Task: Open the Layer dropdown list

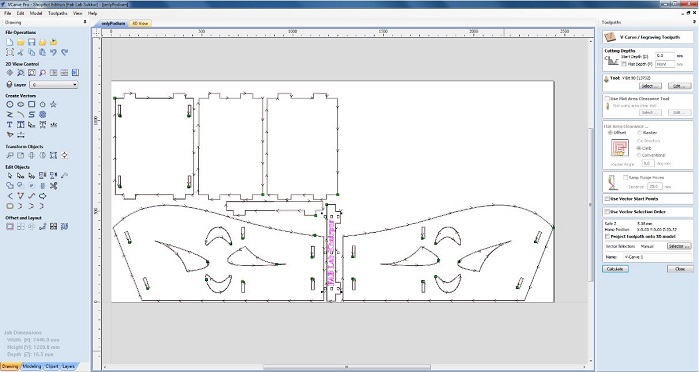Action: coord(54,84)
